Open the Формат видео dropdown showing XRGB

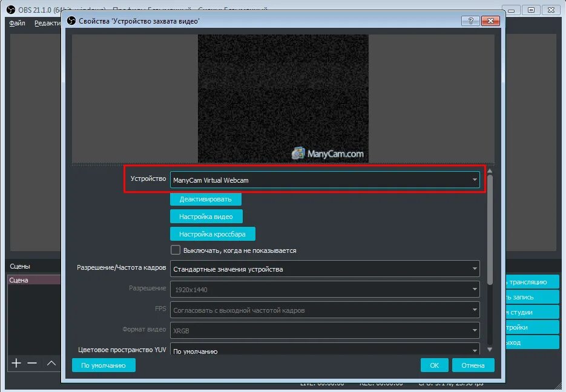325,330
